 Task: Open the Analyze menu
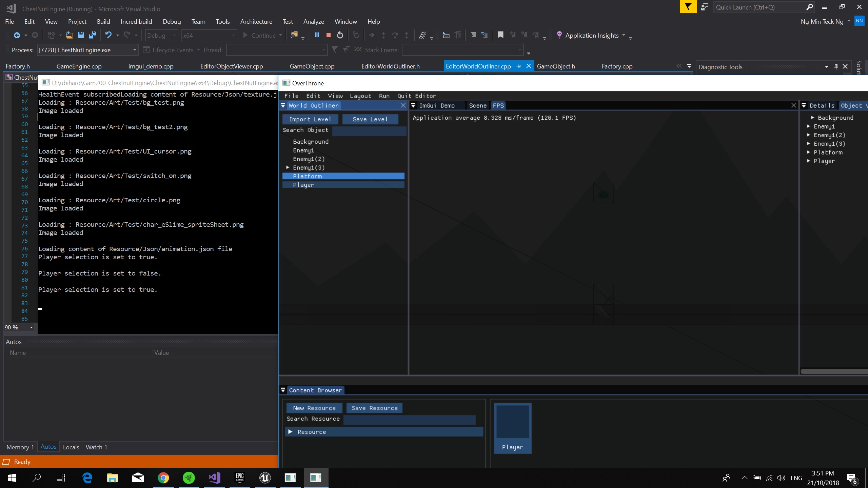tap(313, 21)
